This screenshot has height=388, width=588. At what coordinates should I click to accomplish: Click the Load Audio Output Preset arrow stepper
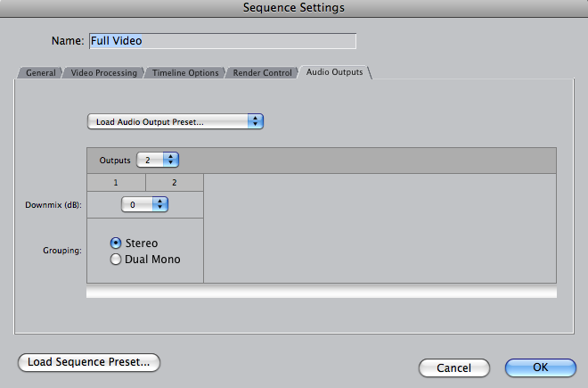pyautogui.click(x=256, y=121)
